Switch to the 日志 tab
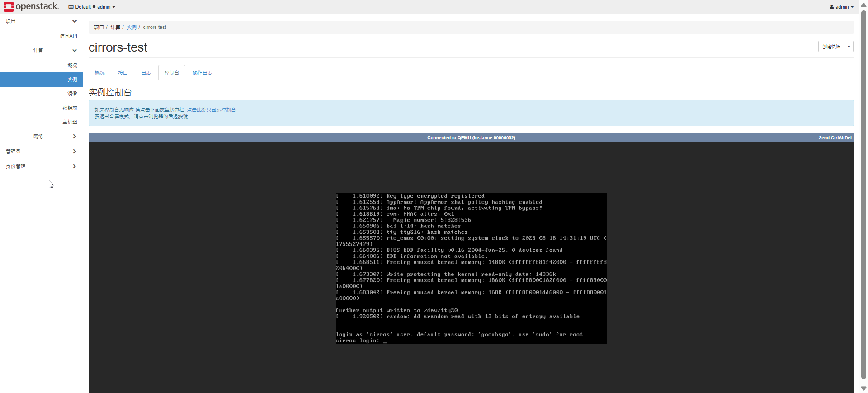This screenshot has height=393, width=868. coord(146,73)
